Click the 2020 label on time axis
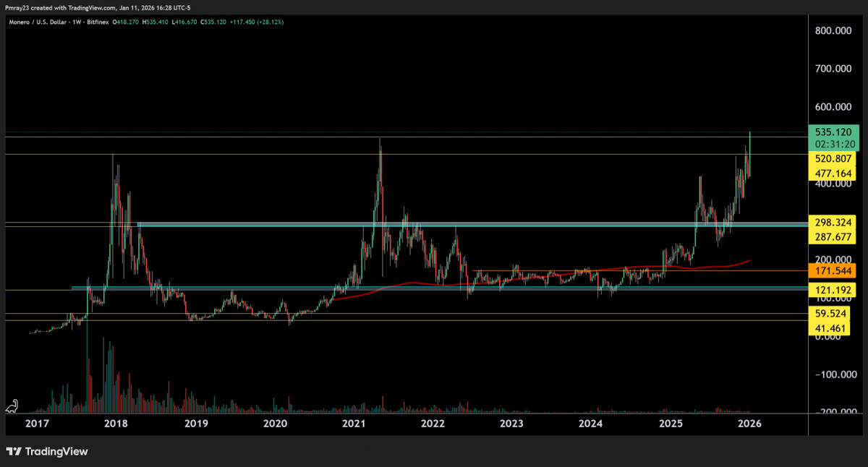Viewport: 868px width, 467px height. 275,424
